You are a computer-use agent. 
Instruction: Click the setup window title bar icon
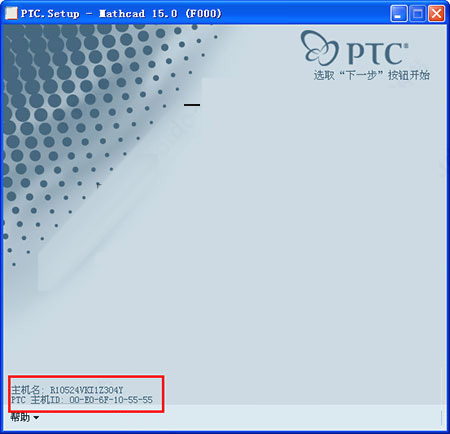[x=11, y=13]
